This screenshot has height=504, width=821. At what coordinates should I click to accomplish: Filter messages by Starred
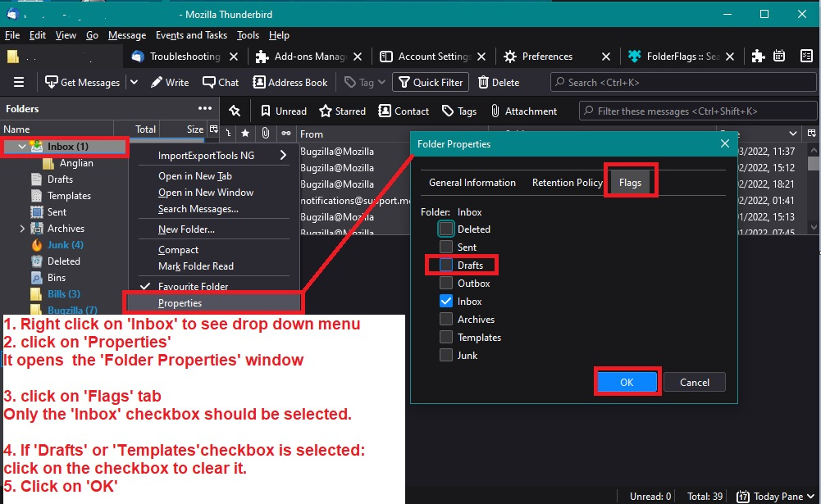click(x=344, y=111)
